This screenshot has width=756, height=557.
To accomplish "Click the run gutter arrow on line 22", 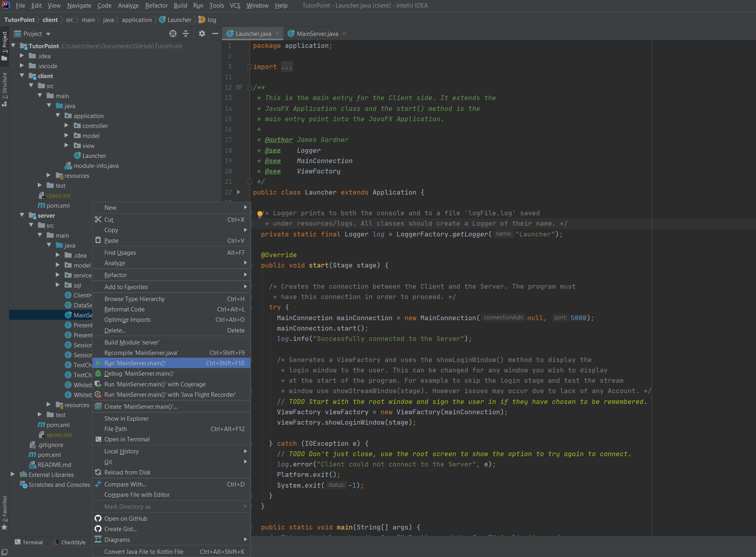I will [x=239, y=192].
